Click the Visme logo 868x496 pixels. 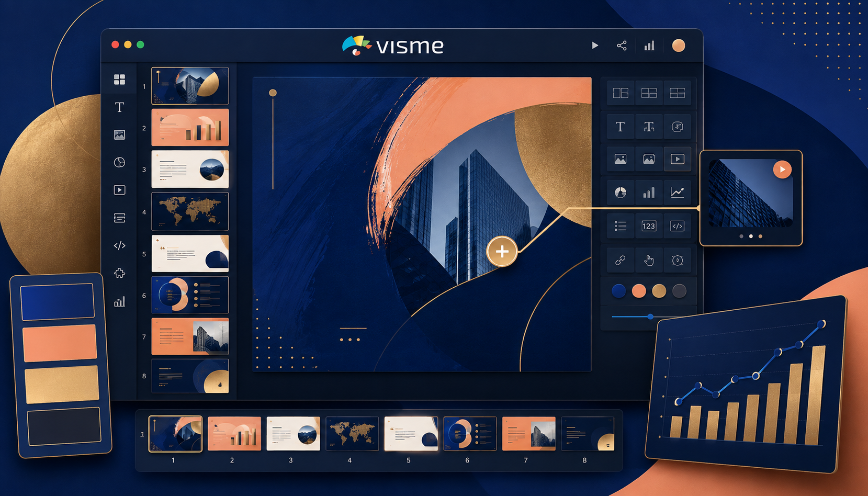pyautogui.click(x=393, y=46)
